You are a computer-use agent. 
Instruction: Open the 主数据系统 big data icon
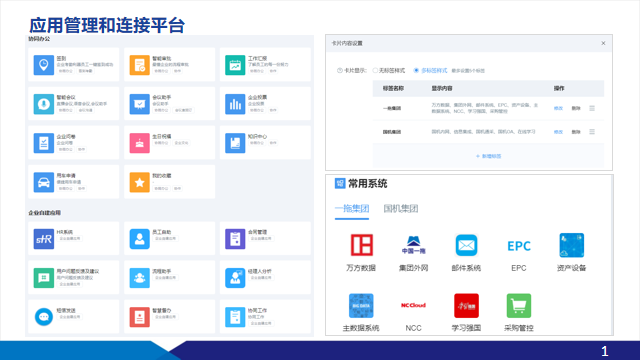pyautogui.click(x=361, y=305)
